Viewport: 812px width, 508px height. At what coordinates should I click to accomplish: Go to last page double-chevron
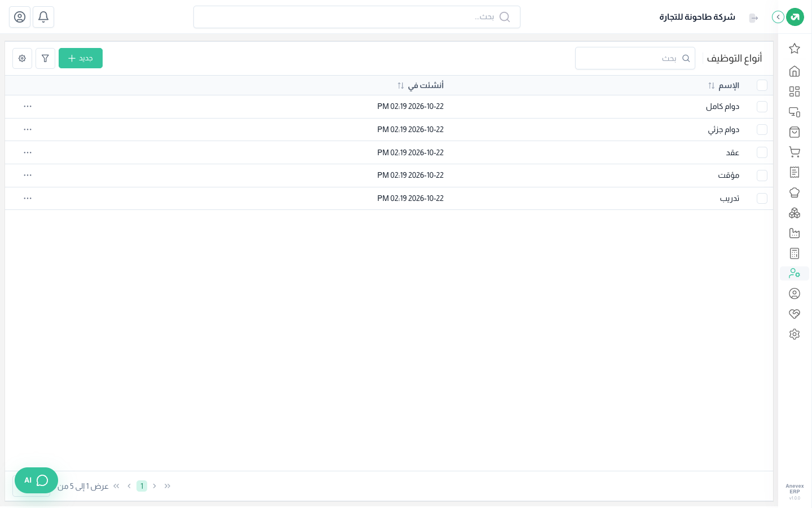116,486
